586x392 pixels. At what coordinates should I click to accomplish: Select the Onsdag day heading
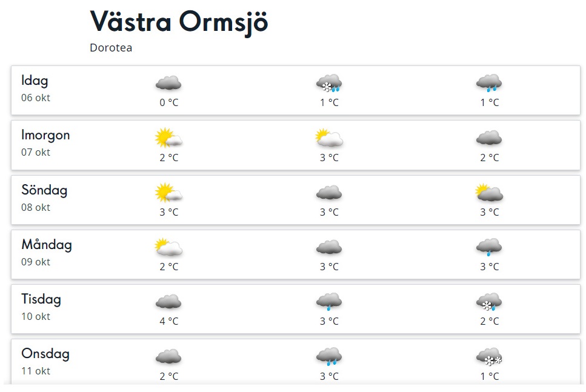pos(45,354)
